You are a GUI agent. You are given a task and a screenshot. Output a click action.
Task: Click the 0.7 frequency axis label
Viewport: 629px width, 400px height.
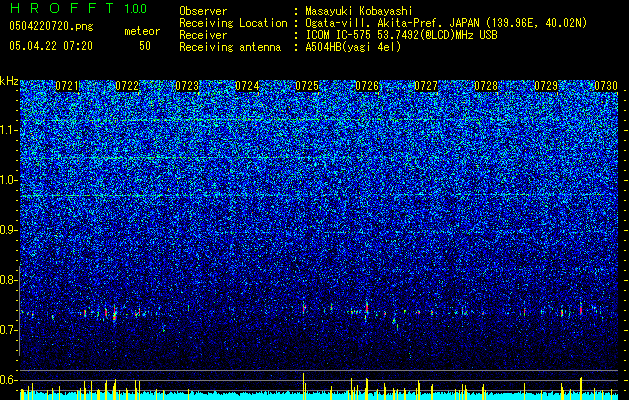(x=8, y=330)
